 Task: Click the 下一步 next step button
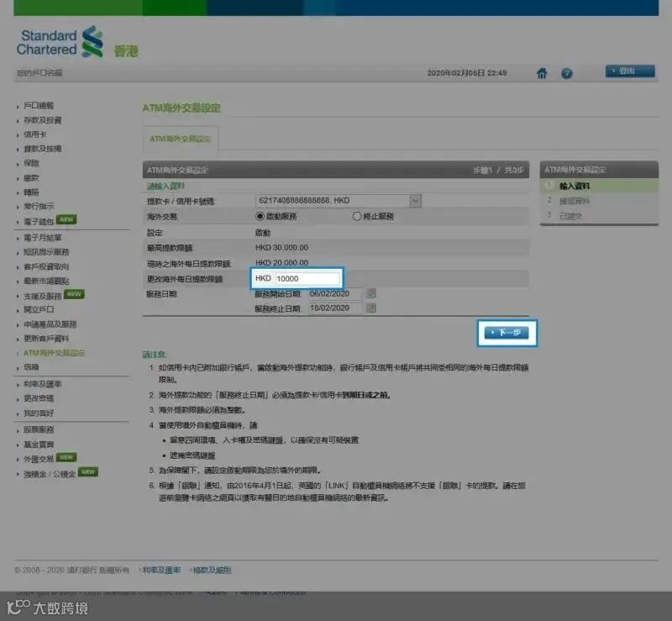click(507, 333)
